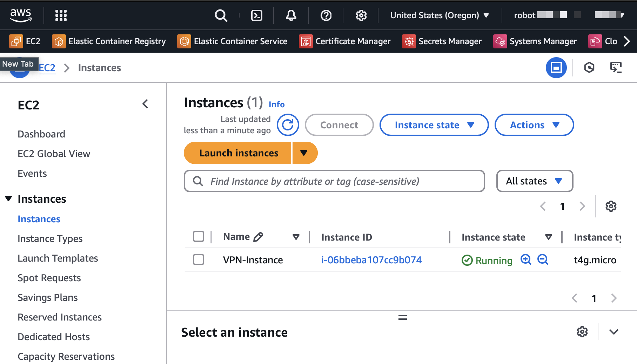Open Systems Manager shortcut
Viewport: 637px width, 364px height.
pyautogui.click(x=535, y=41)
